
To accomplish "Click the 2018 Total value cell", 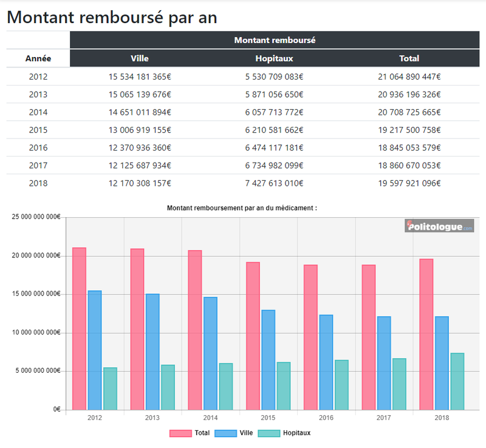I will [409, 182].
